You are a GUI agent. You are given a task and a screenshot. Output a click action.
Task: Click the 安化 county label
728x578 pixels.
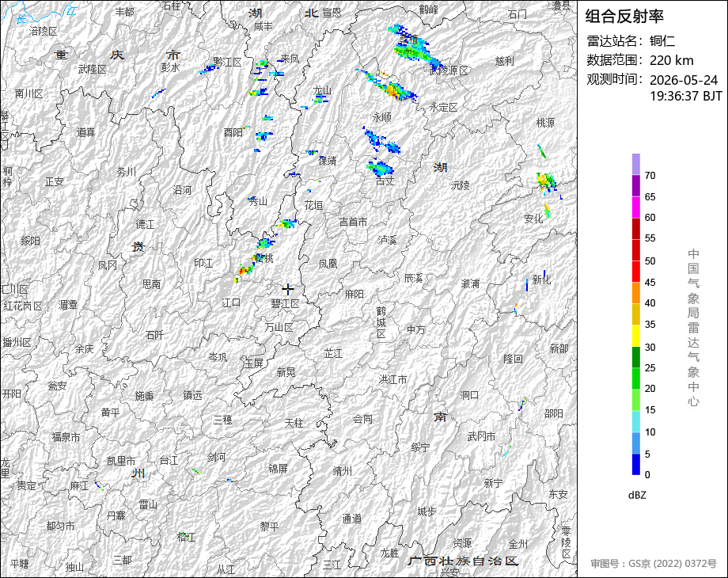pos(533,219)
